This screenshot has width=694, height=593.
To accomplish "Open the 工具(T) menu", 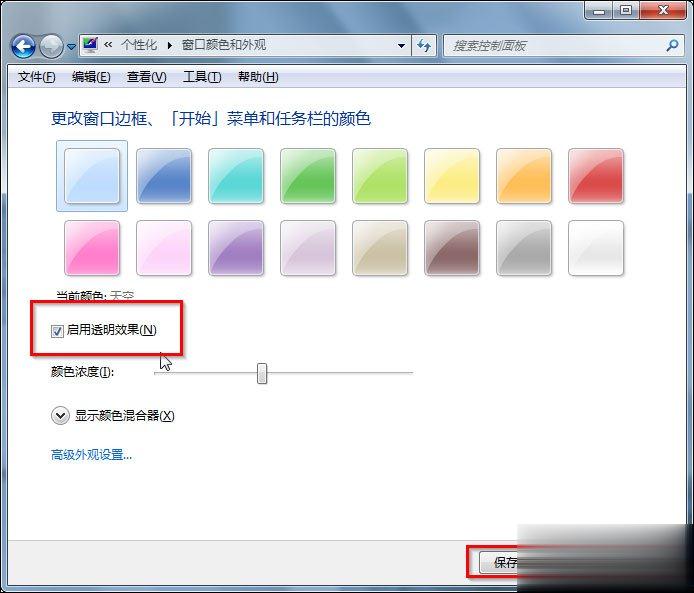I will (202, 77).
